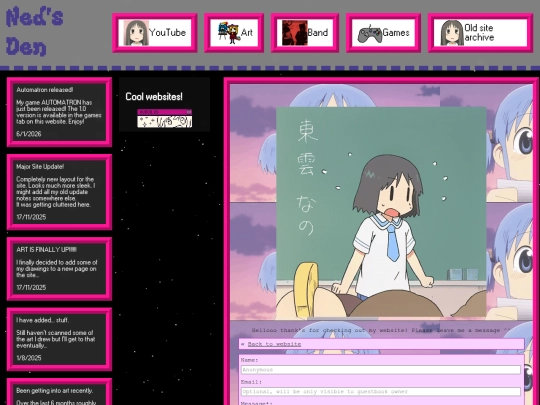This screenshot has height=405, width=540.
Task: Click the Art navigation button
Action: click(234, 33)
